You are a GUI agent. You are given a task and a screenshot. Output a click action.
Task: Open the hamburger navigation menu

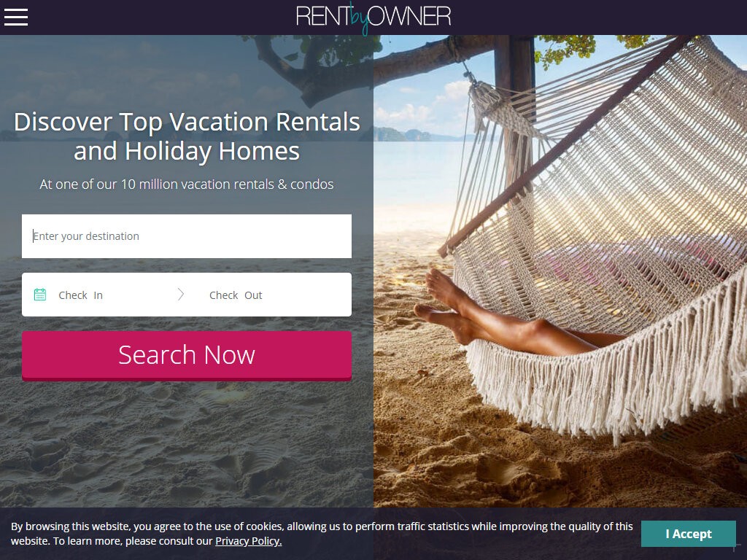pos(16,17)
